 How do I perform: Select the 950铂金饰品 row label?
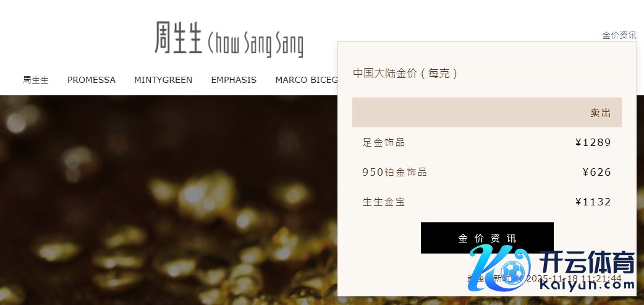[x=394, y=172]
